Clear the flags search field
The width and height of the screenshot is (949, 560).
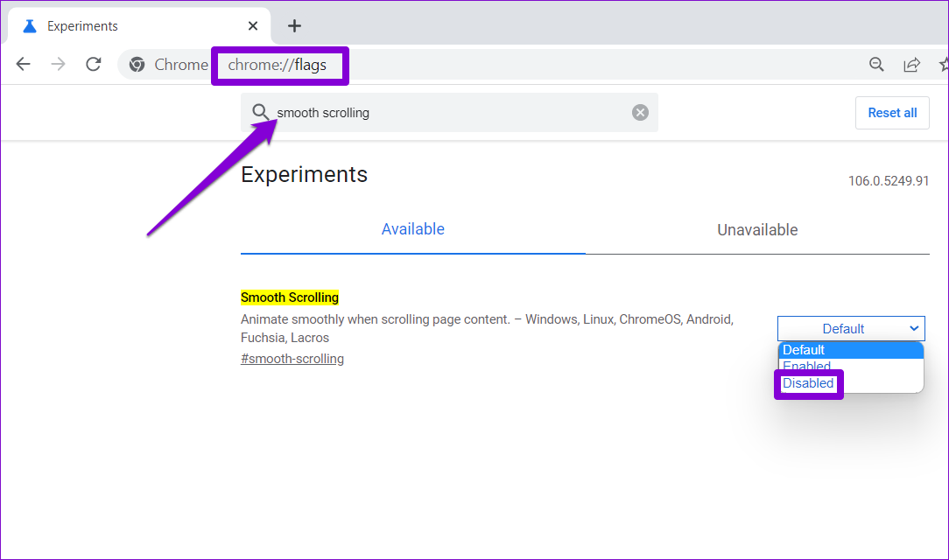pyautogui.click(x=640, y=113)
